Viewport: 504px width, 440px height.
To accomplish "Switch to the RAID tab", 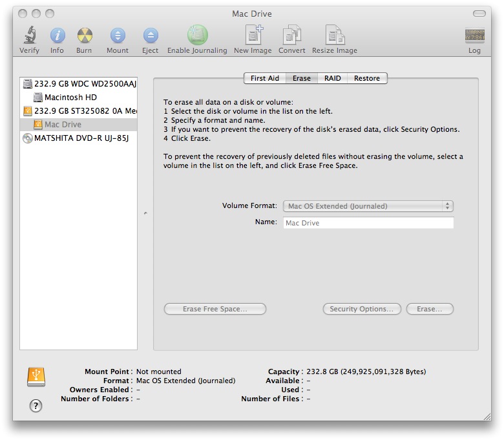I will (x=332, y=78).
